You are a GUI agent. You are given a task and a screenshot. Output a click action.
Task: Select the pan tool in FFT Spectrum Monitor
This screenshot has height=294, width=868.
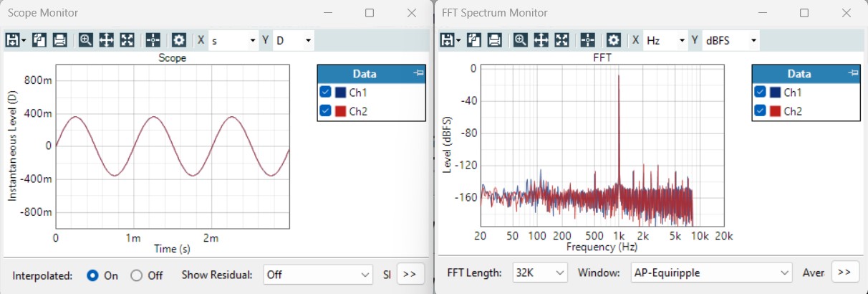(541, 40)
